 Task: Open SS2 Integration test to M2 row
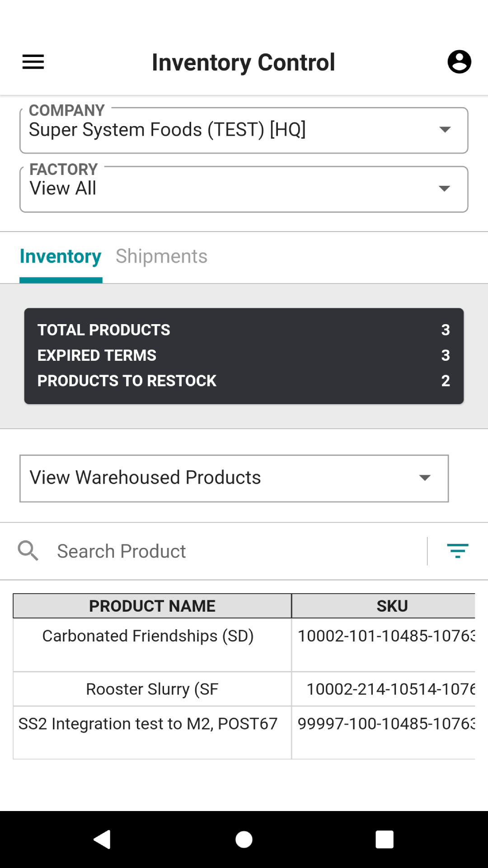tap(244, 732)
